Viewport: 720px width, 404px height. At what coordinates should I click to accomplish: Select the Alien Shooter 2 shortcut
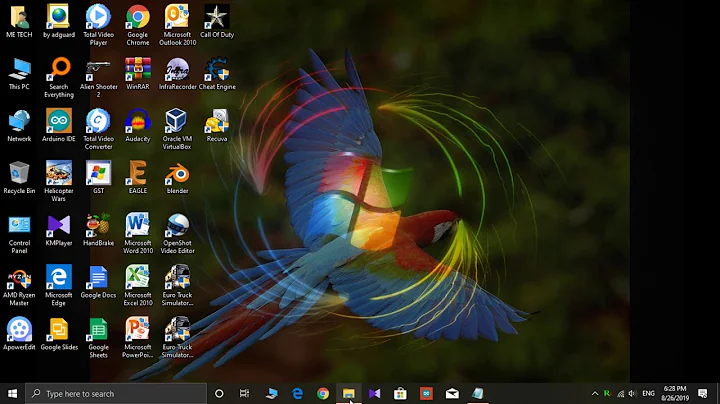pos(98,78)
